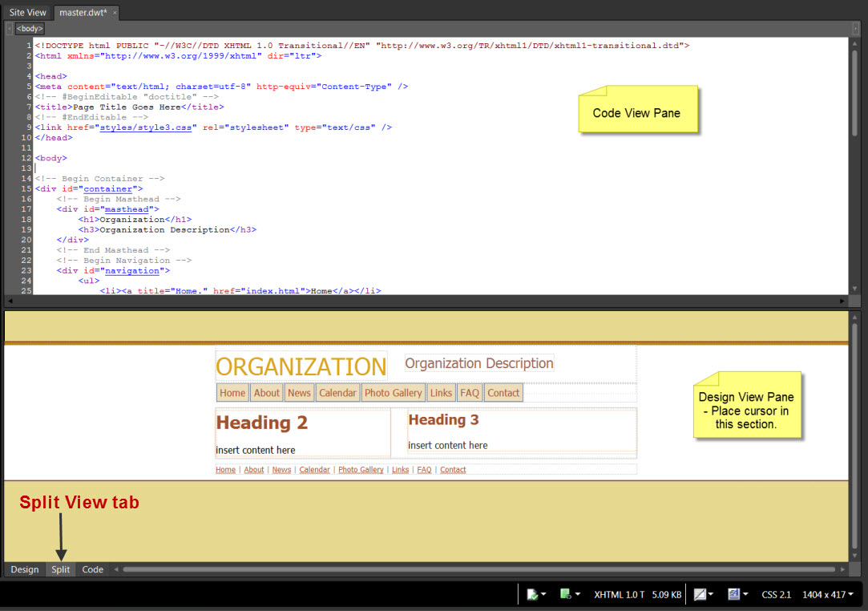The image size is (868, 611).
Task: Click the styles/style3.css hyperlink in the code
Action: tap(146, 127)
